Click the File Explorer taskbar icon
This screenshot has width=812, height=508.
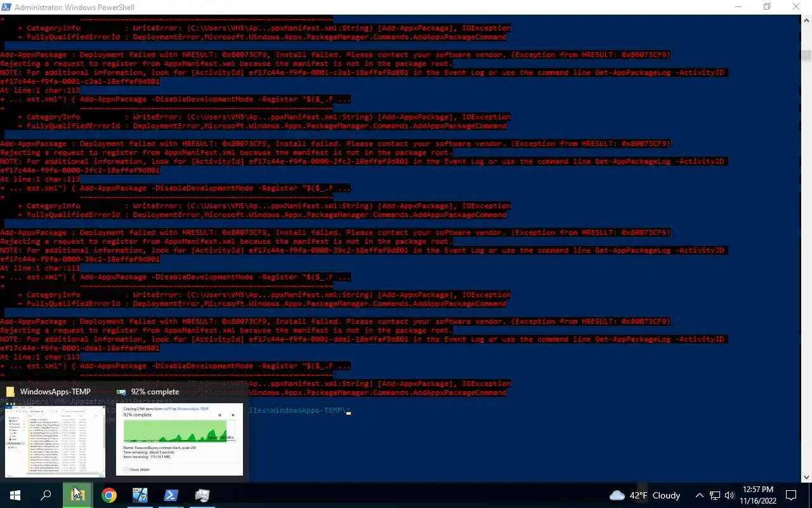(77, 495)
